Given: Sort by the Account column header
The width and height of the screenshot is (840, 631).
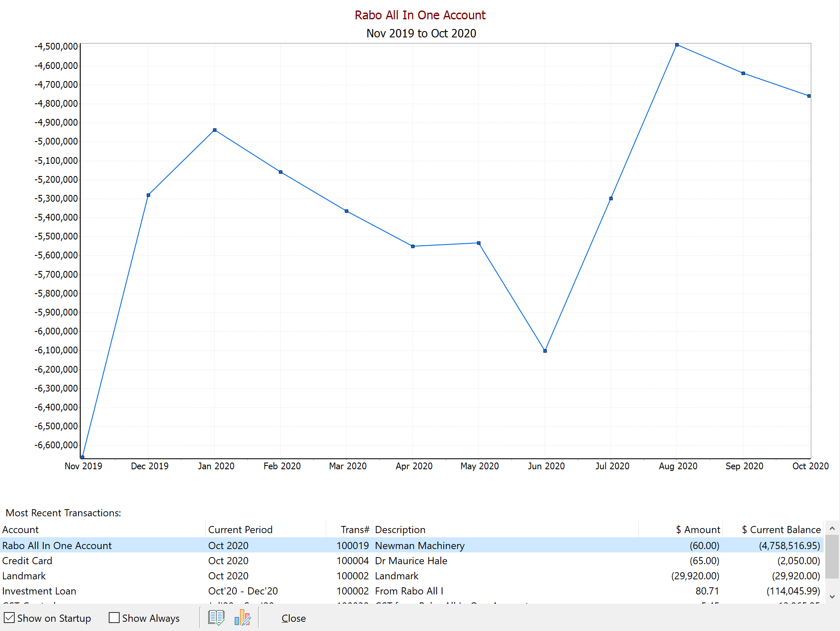Looking at the screenshot, I should (x=103, y=530).
